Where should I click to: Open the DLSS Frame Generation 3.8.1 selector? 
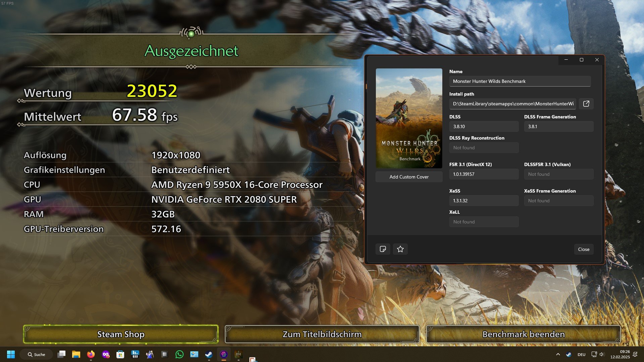click(558, 126)
